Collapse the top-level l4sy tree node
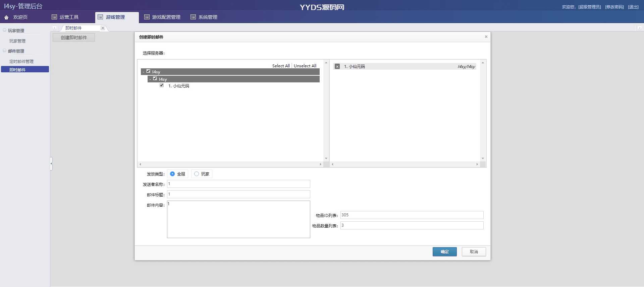 click(x=144, y=72)
